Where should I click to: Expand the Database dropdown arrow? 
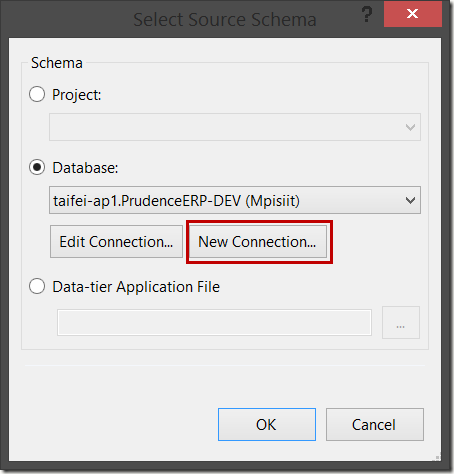pyautogui.click(x=410, y=200)
